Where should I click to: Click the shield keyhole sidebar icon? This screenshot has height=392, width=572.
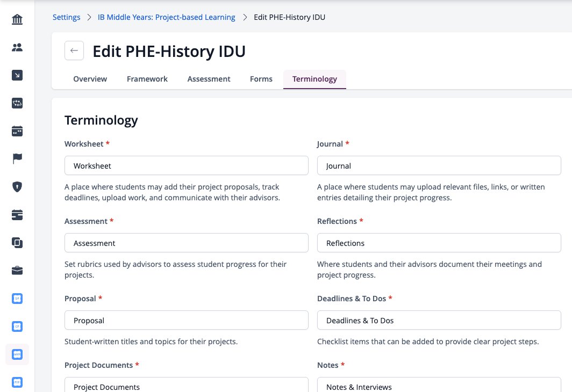(17, 187)
